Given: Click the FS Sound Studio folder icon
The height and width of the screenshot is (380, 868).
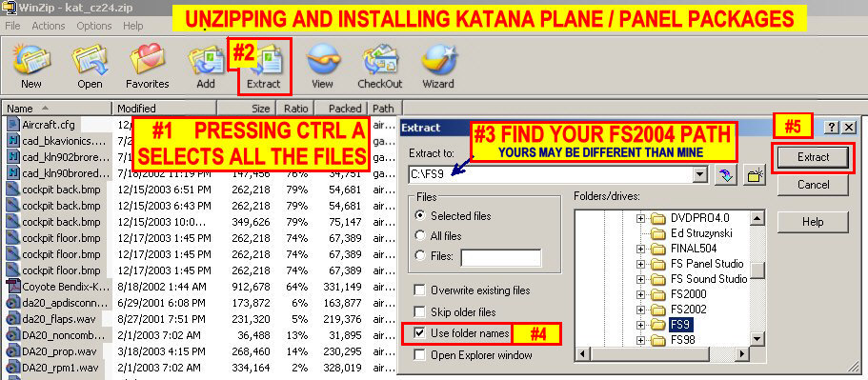Looking at the screenshot, I should coord(657,279).
